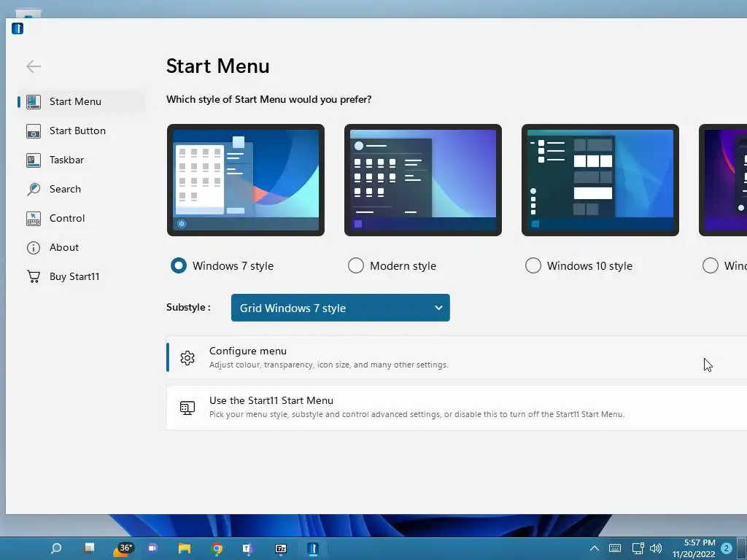This screenshot has width=747, height=560.
Task: Open the chat camera taskbar icon
Action: pos(152,548)
